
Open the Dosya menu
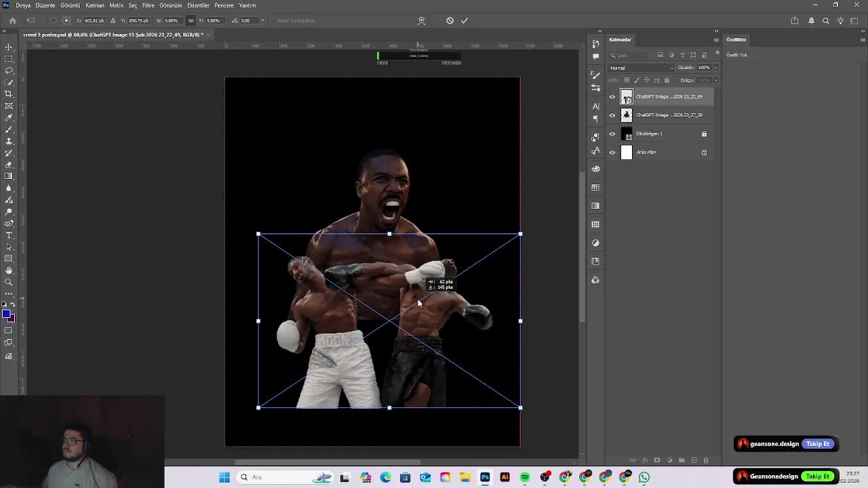[x=23, y=5]
